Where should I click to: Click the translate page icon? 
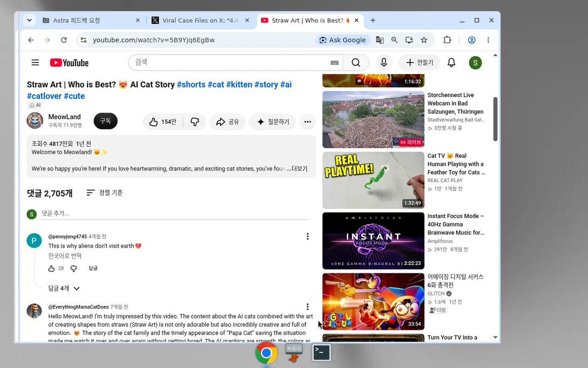(x=380, y=40)
